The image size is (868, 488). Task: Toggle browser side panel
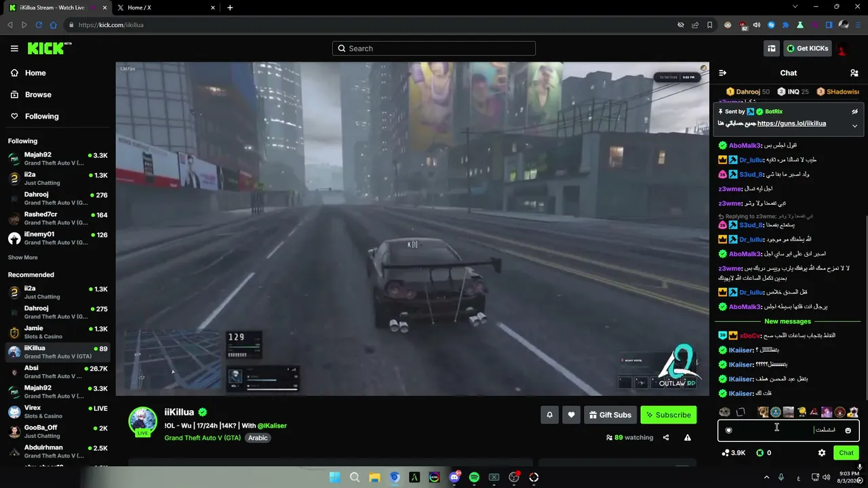pos(829,25)
